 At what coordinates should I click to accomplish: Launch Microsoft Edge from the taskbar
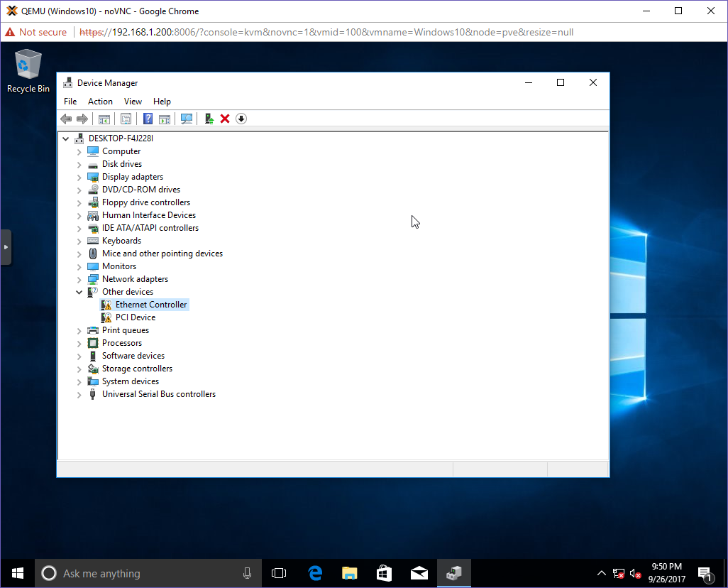[315, 572]
